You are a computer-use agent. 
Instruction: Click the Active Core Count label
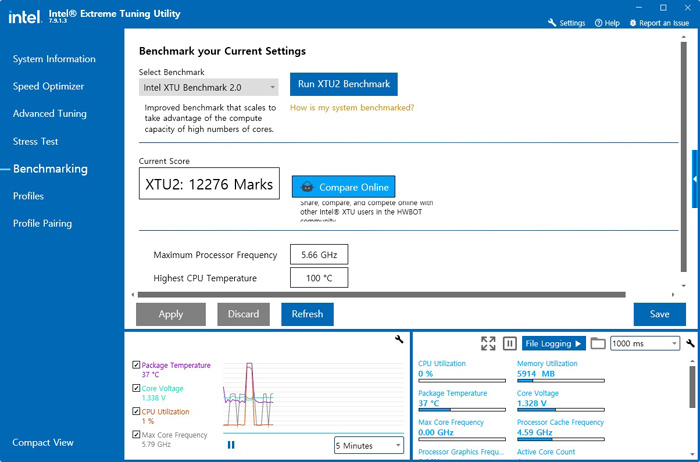click(546, 452)
